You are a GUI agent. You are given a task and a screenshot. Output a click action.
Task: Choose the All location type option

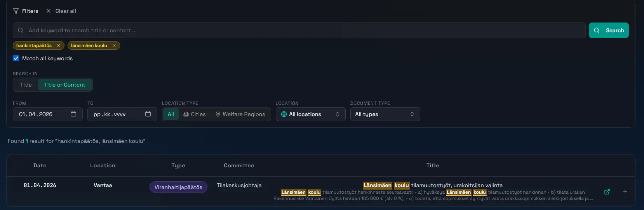click(171, 114)
